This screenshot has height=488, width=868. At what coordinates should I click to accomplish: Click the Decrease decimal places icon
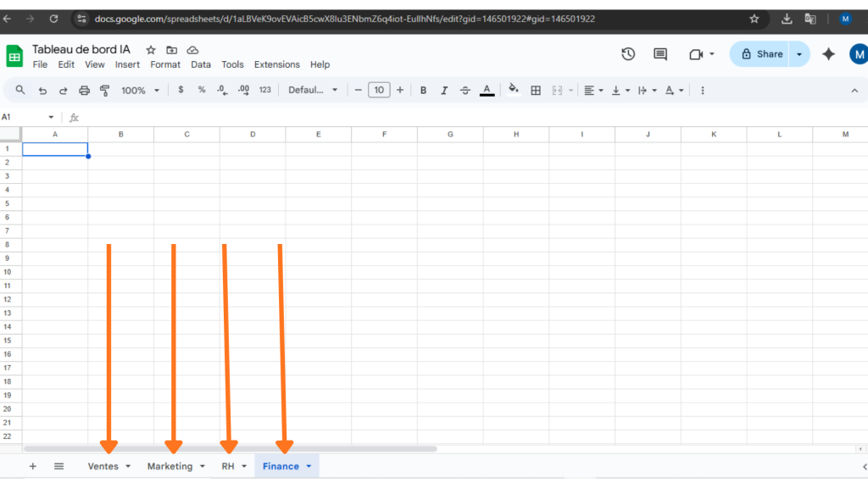point(222,90)
